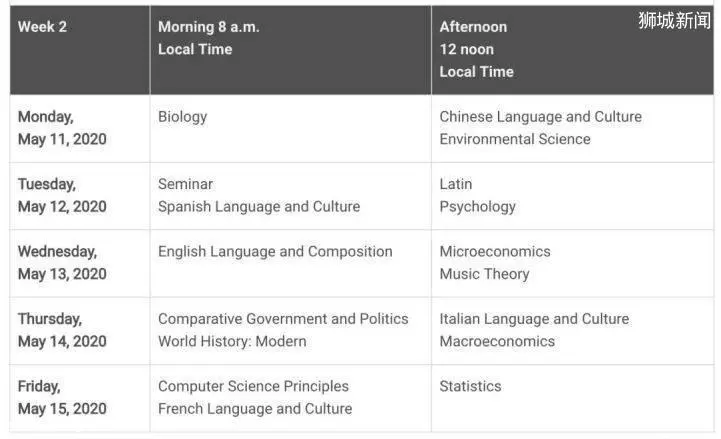Screen dimensions: 721x439
Task: Click the Psychology exam entry
Action: tap(477, 207)
